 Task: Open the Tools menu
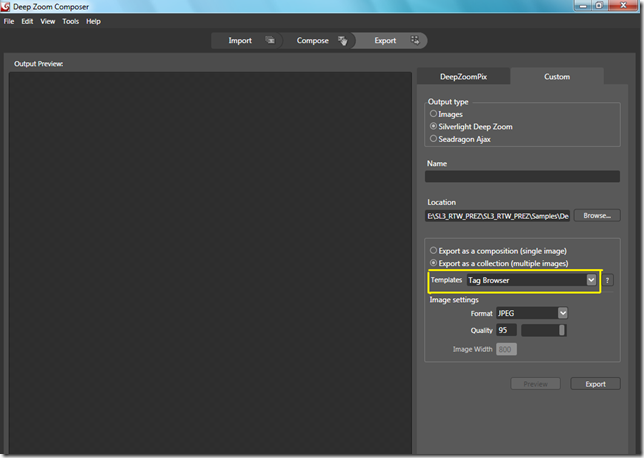coord(71,21)
